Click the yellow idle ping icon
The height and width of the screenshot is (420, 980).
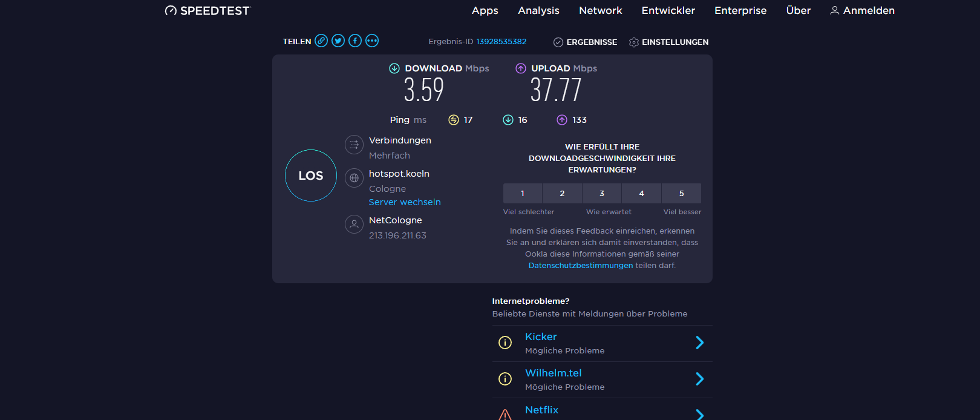[x=454, y=120]
